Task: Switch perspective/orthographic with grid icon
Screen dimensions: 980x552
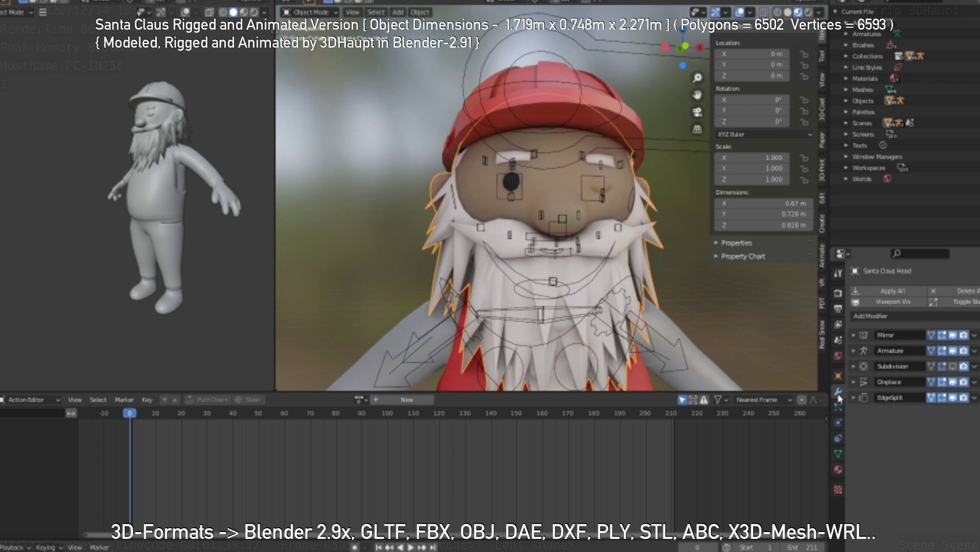Action: click(697, 129)
